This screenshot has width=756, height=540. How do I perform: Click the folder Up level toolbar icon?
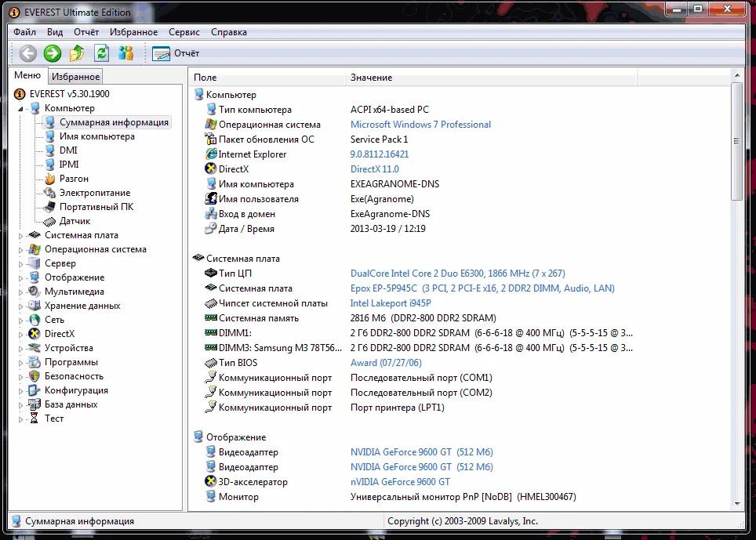[77, 53]
